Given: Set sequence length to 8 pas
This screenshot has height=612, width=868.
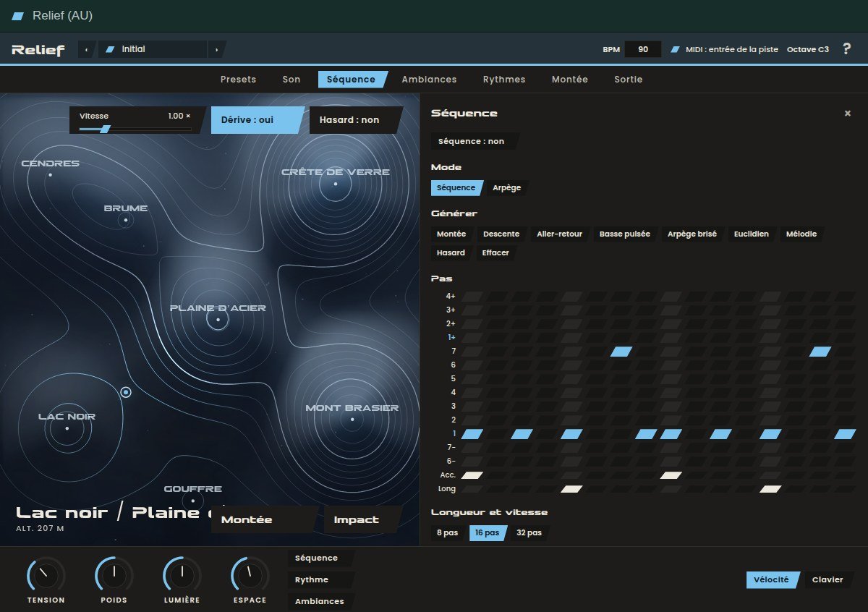Looking at the screenshot, I should [448, 533].
